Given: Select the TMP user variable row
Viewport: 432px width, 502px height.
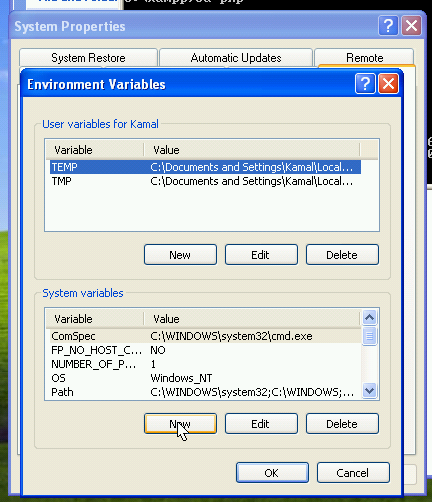Looking at the screenshot, I should click(x=205, y=181).
